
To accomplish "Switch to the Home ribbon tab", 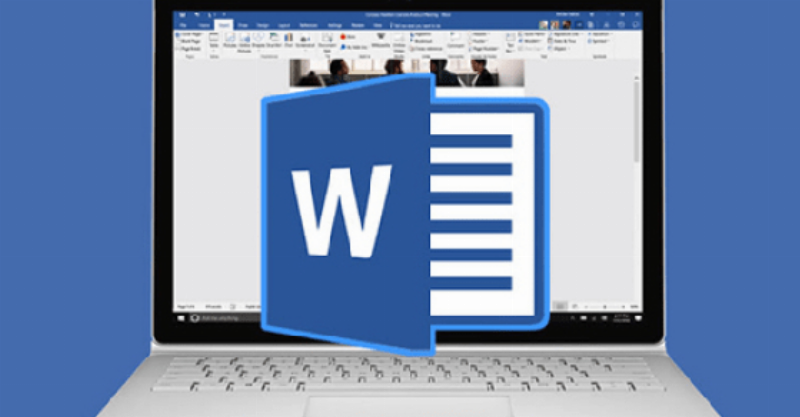I will [x=204, y=26].
